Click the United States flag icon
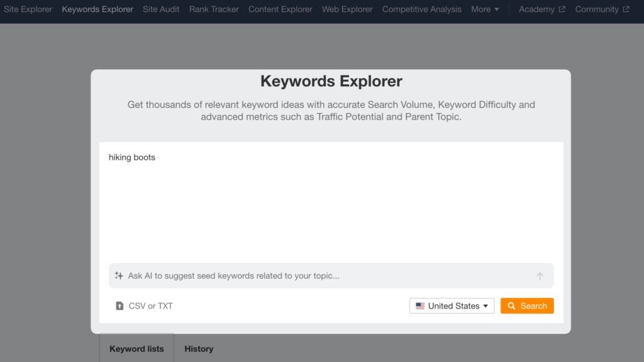 pos(420,306)
